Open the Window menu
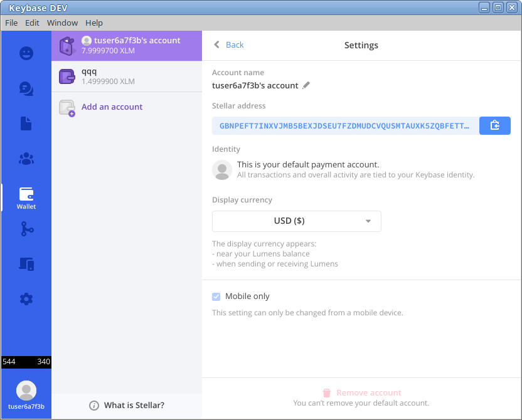 click(x=62, y=23)
